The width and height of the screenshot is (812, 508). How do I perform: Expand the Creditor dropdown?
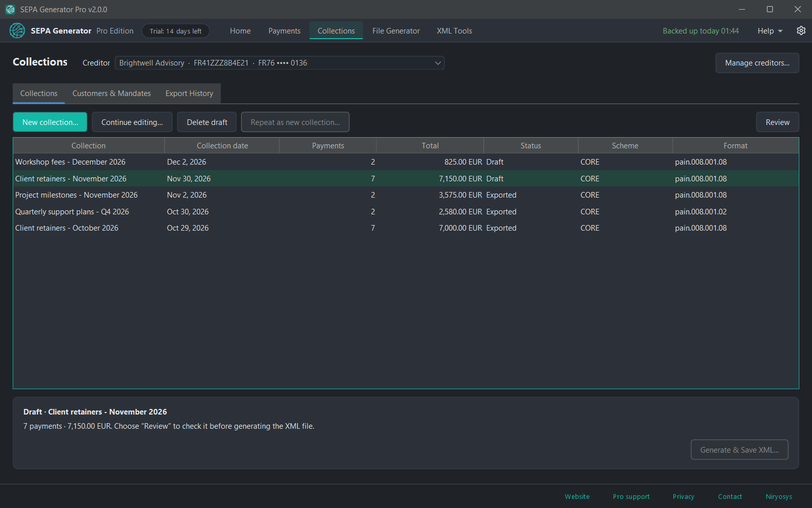pos(280,63)
